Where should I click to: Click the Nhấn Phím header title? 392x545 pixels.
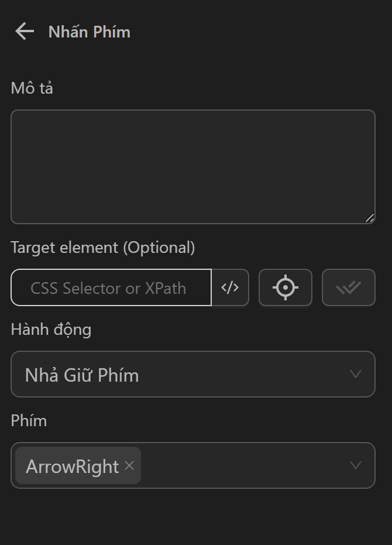(89, 32)
